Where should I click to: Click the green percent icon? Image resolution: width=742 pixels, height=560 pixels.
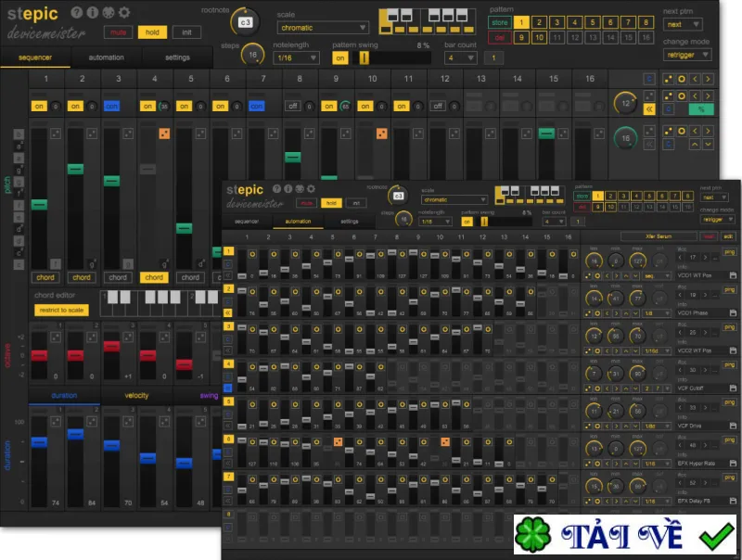pyautogui.click(x=701, y=109)
